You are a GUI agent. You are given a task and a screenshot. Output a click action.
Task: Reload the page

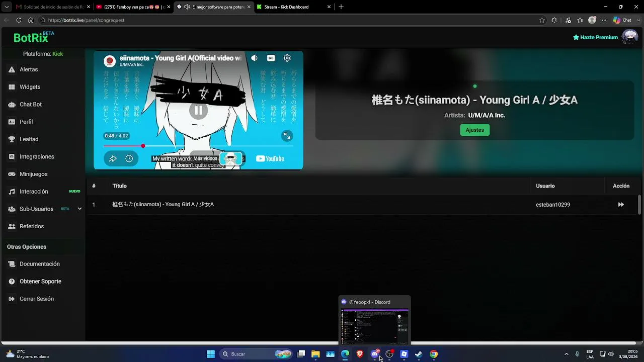click(x=19, y=20)
